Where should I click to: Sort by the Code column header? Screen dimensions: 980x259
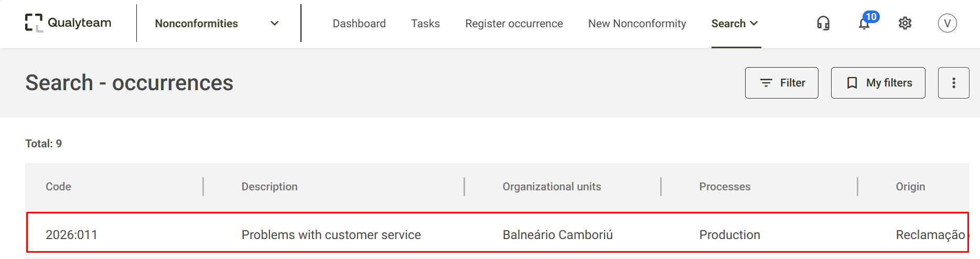[x=58, y=187]
